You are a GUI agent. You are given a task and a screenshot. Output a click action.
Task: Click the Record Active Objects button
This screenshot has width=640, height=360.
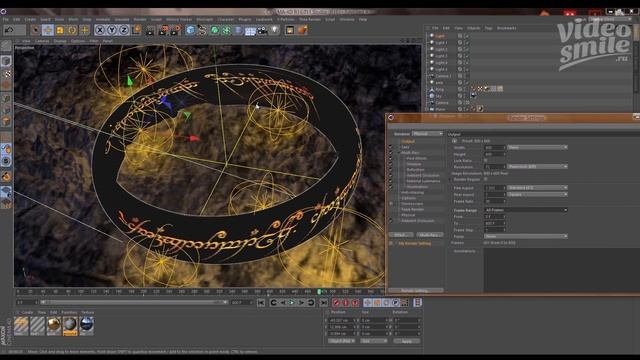click(336, 303)
